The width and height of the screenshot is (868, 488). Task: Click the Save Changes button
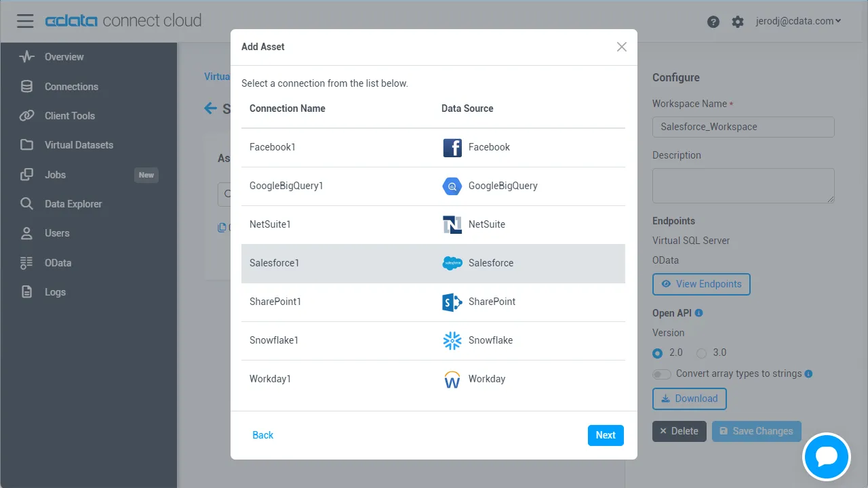point(757,431)
